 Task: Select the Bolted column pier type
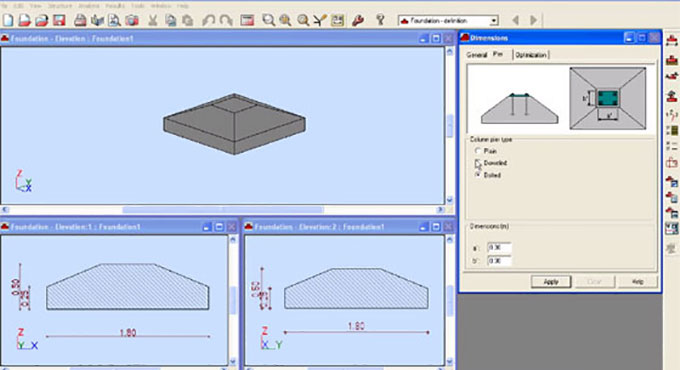pos(478,175)
